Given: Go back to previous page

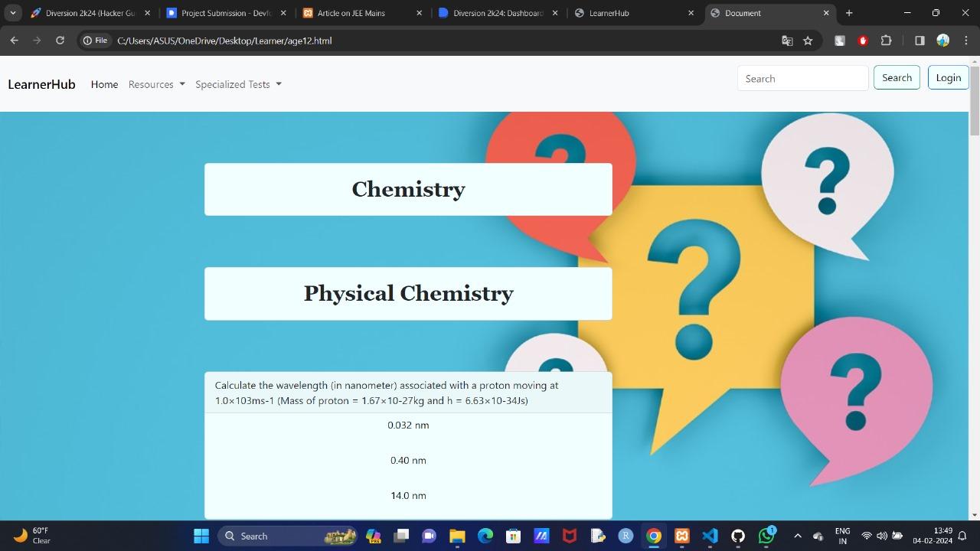Looking at the screenshot, I should point(14,41).
